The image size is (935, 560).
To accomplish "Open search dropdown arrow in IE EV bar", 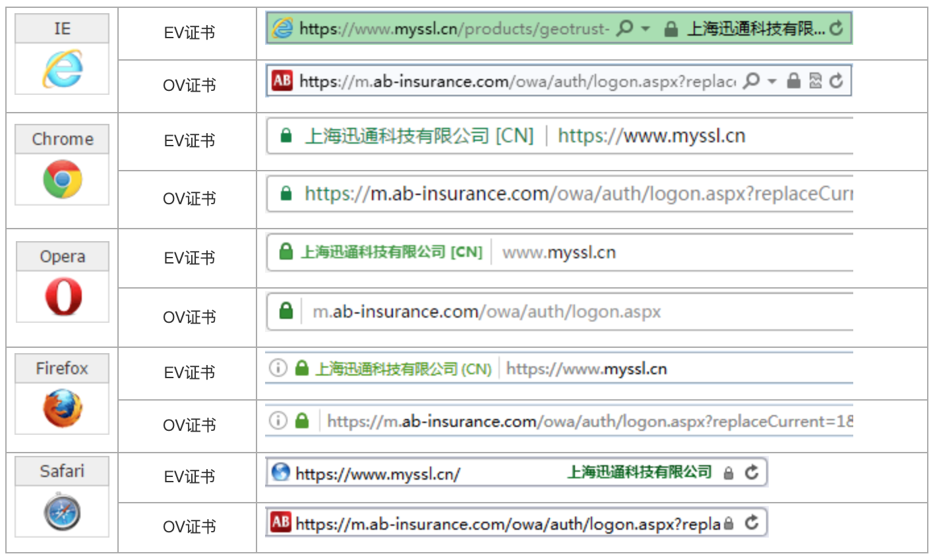I will [x=646, y=29].
